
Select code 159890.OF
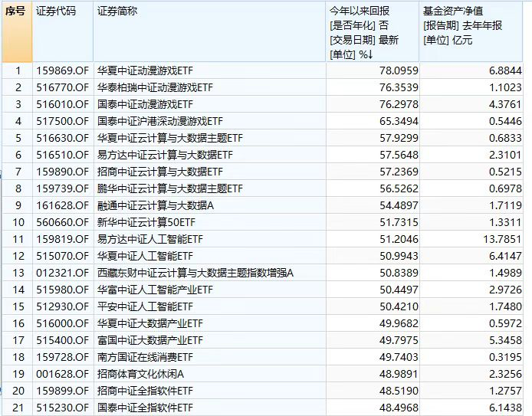62,172
